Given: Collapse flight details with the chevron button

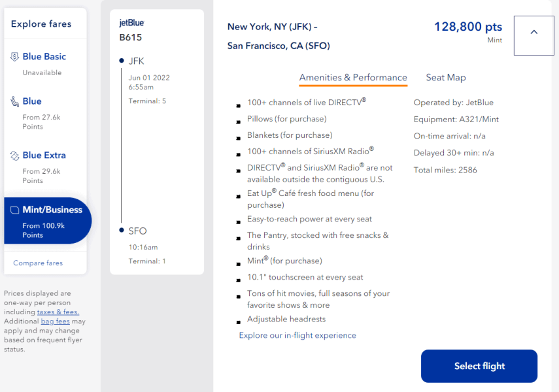Looking at the screenshot, I should pos(534,35).
